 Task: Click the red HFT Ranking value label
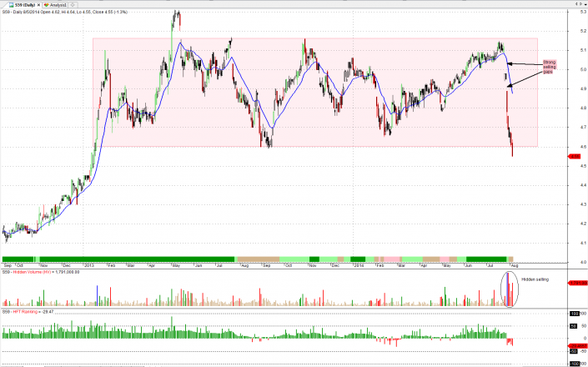pos(578,345)
